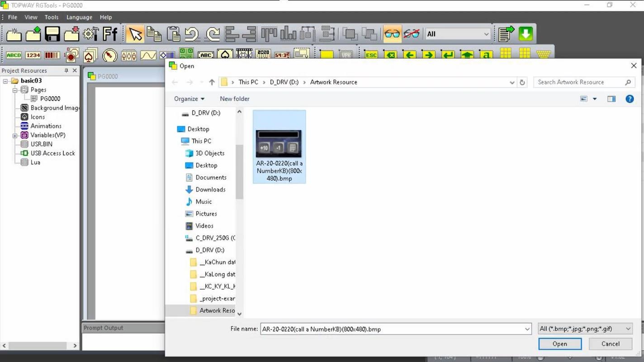644x362 pixels.
Task: Open the font settings Ff icon
Action: (x=110, y=34)
